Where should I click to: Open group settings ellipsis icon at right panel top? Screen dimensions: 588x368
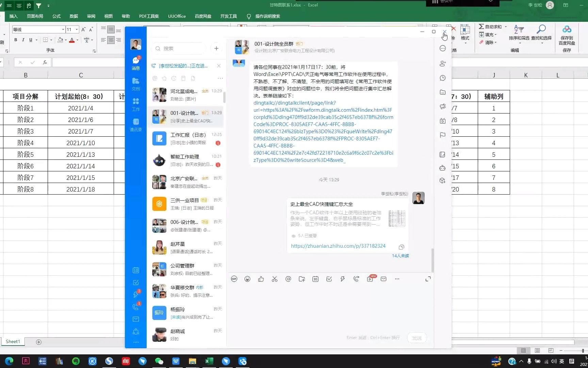coord(443,48)
